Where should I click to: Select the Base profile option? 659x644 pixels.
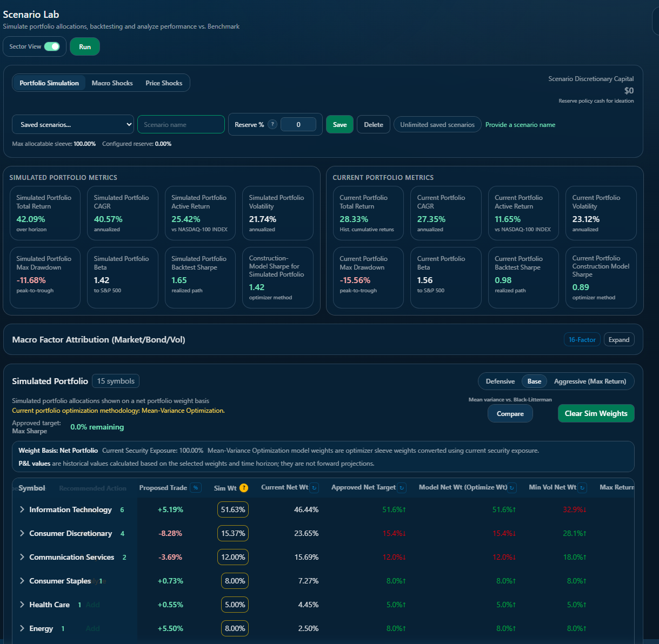[534, 381]
